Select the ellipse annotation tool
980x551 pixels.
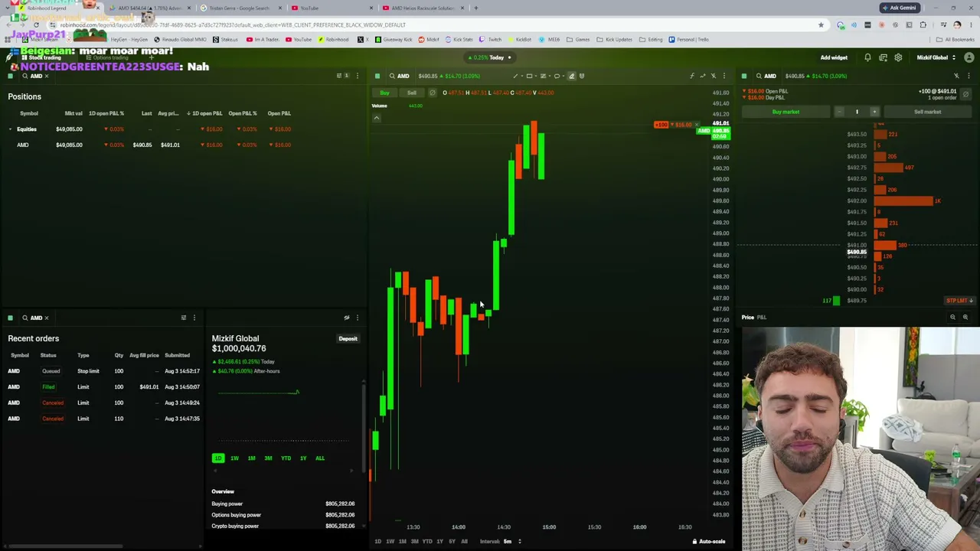click(557, 76)
